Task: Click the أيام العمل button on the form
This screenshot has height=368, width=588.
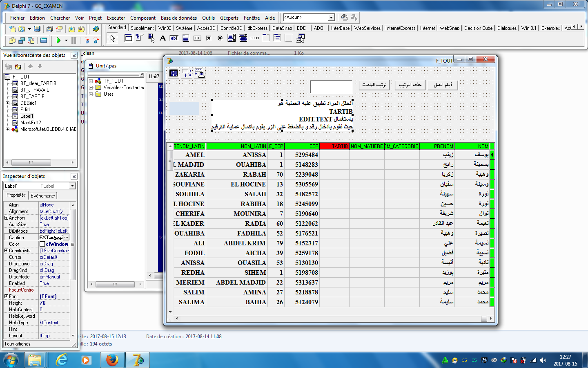Action: tap(443, 85)
